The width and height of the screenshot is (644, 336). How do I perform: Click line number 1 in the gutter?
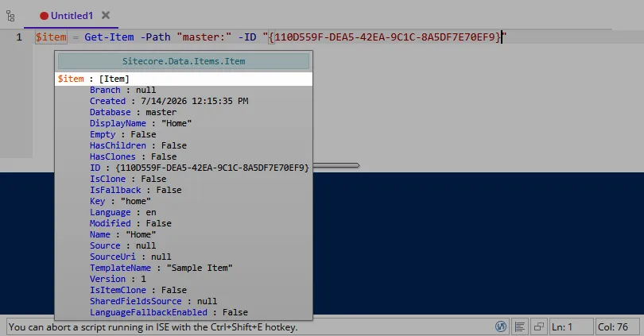[19, 37]
